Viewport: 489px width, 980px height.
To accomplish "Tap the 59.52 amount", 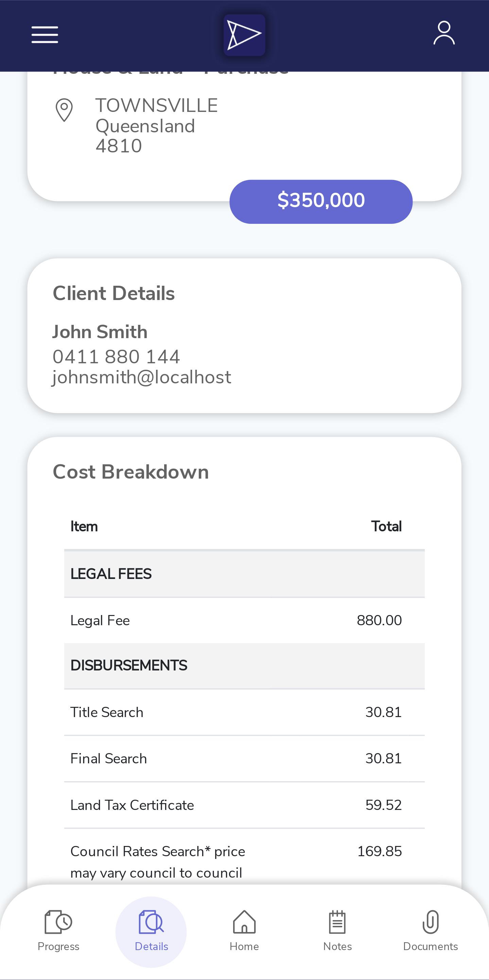I will pyautogui.click(x=384, y=805).
